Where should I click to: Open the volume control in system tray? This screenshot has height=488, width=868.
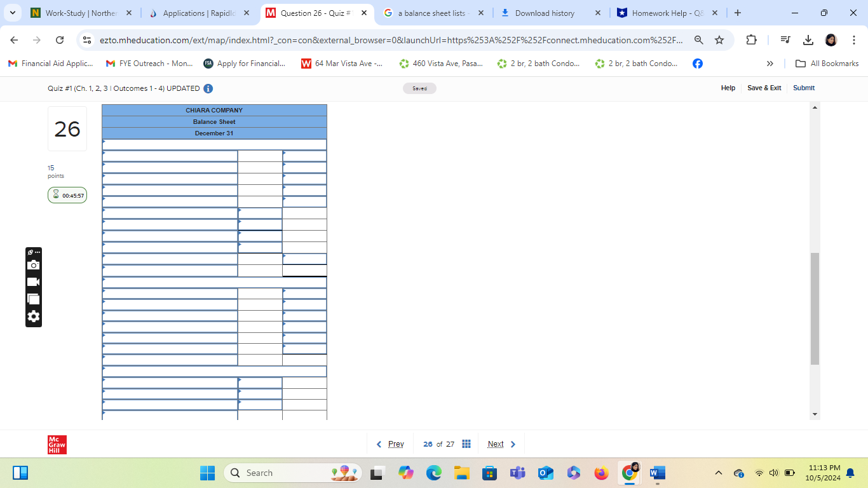773,473
